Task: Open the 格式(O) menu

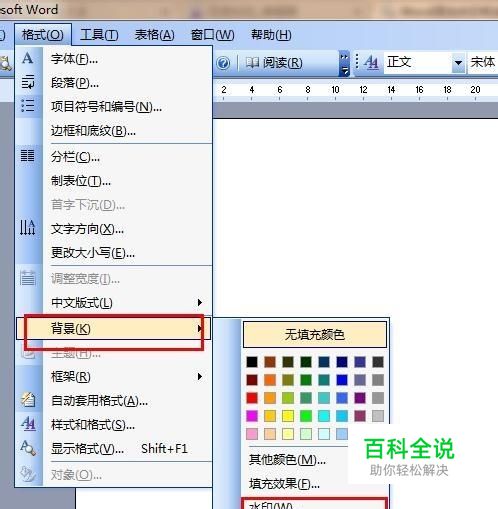Action: 43,34
